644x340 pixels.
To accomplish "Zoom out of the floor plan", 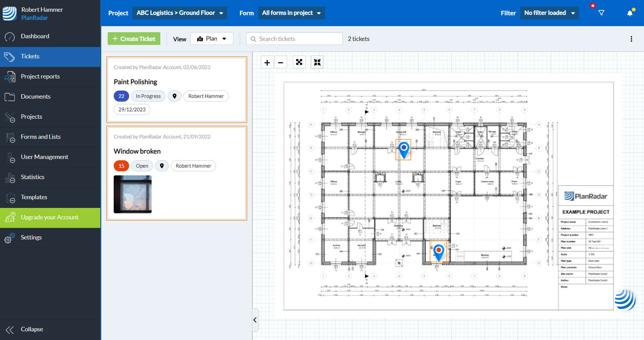I will (x=281, y=62).
